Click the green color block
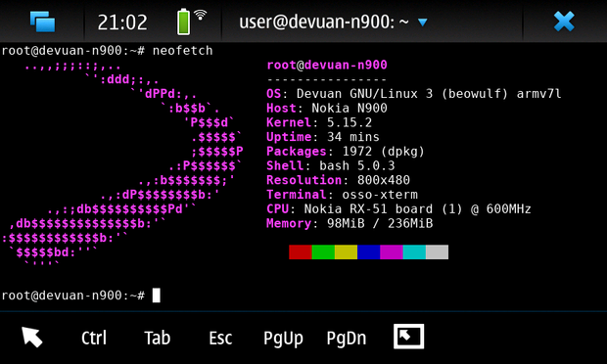This screenshot has height=364, width=607. pos(323,251)
